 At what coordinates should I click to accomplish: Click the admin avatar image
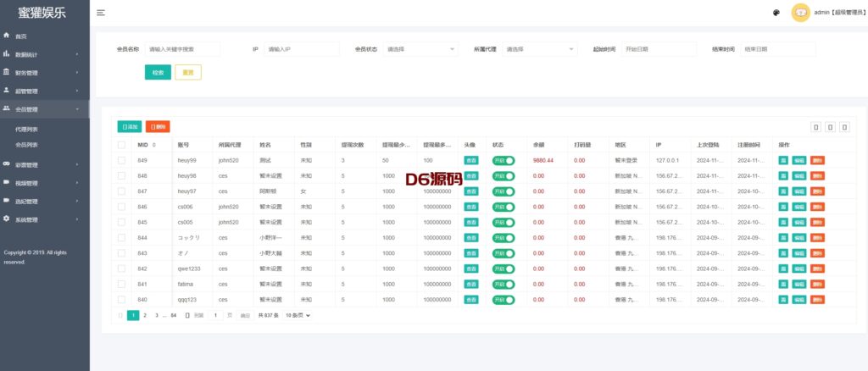click(800, 13)
